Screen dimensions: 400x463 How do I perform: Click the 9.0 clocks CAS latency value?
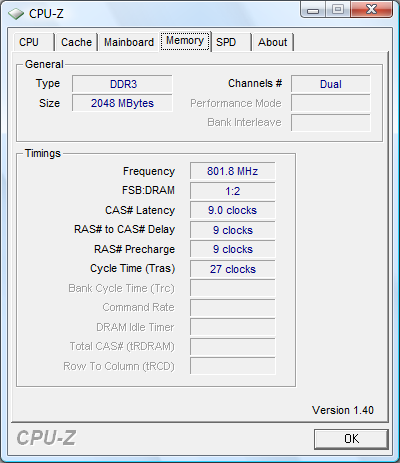[x=233, y=210]
